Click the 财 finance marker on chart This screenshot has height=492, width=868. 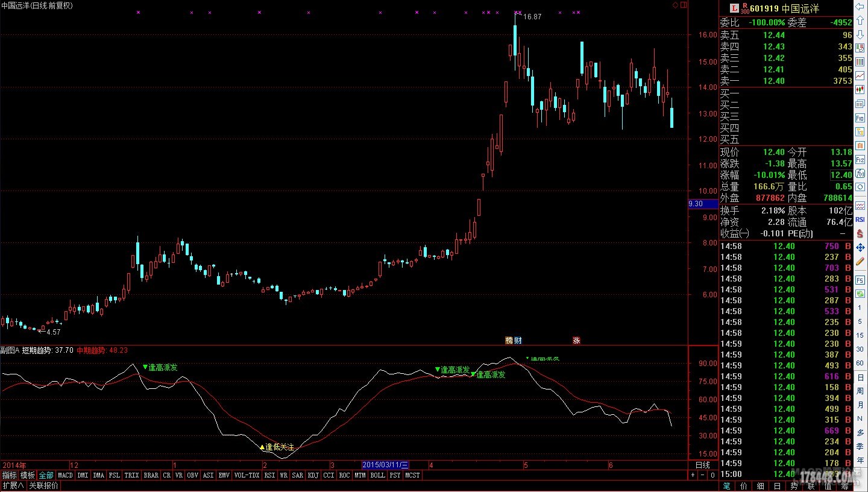coord(518,341)
